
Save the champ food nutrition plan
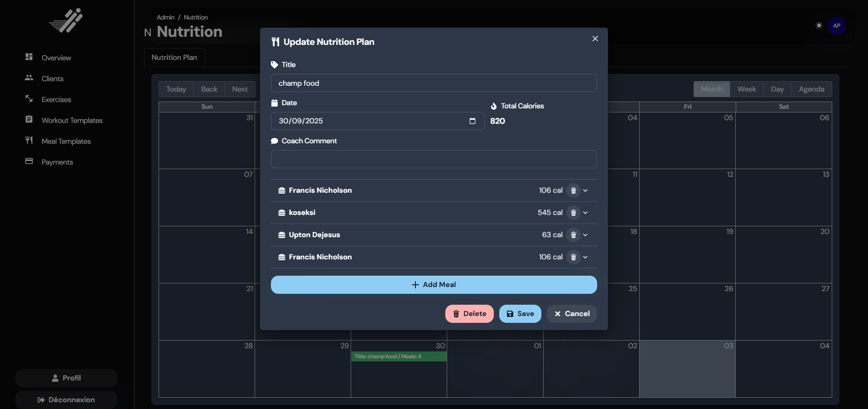[520, 313]
